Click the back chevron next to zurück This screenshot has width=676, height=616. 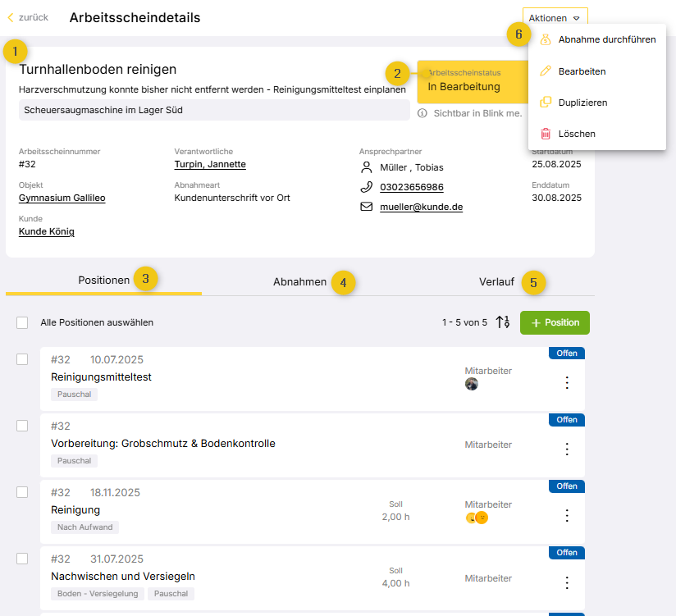[11, 17]
